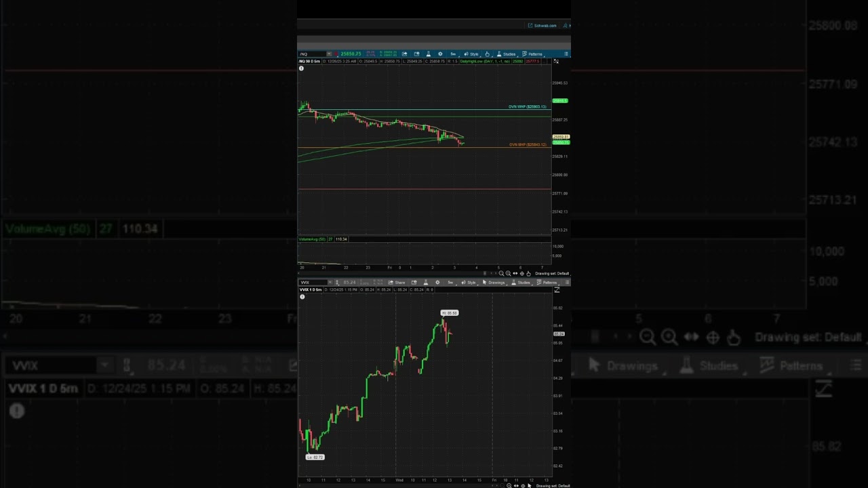The width and height of the screenshot is (868, 488).
Task: Zoom out on the VVIX chart
Action: click(x=502, y=486)
